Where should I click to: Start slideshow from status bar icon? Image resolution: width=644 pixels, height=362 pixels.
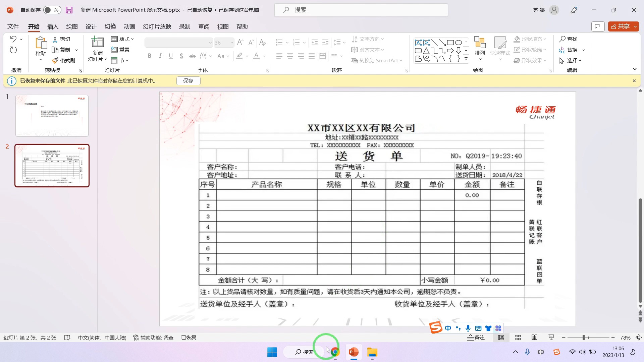pos(551,338)
